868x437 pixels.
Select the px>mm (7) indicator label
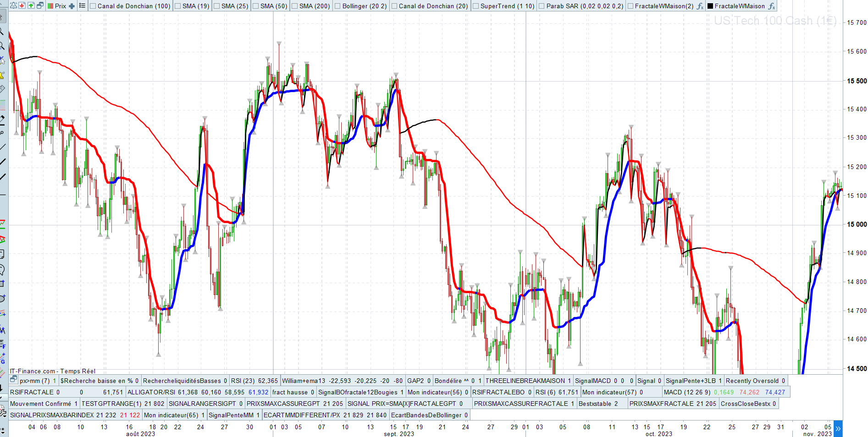point(34,381)
